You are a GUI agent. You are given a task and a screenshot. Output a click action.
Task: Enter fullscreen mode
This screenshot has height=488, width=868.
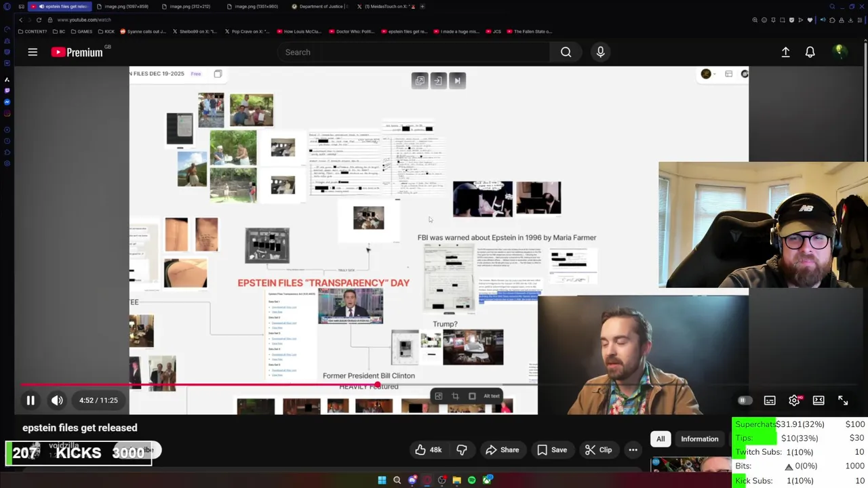click(843, 401)
